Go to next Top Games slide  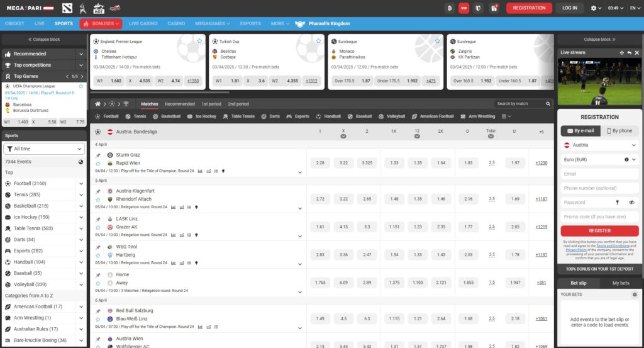pyautogui.click(x=82, y=76)
